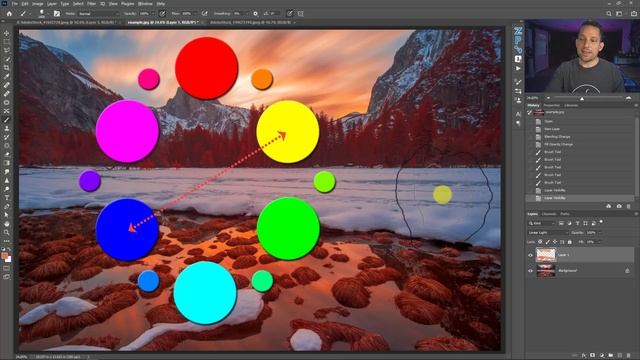This screenshot has width=640, height=360.
Task: Switch to the Properties tab
Action: 551,105
